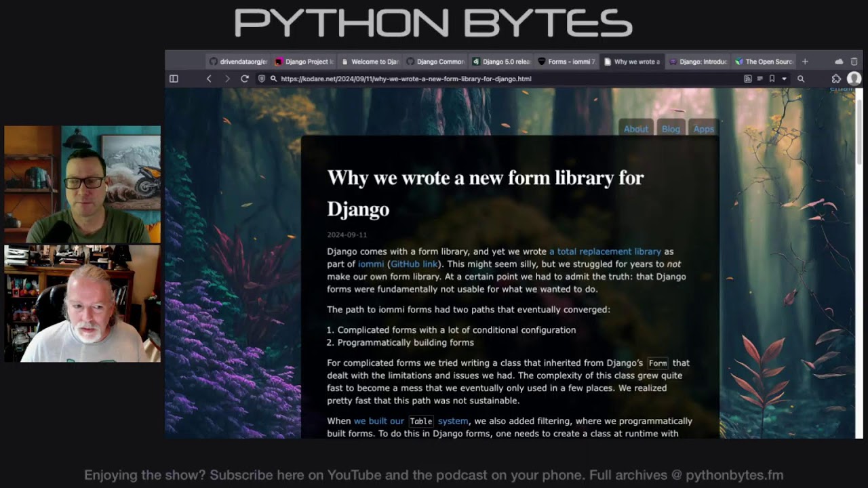Open the About page link
This screenshot has width=868, height=488.
636,129
